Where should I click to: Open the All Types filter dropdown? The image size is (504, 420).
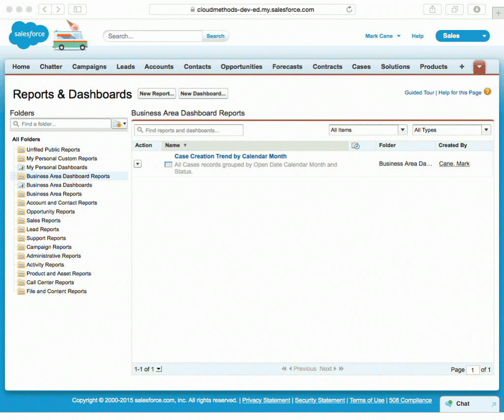click(x=452, y=130)
